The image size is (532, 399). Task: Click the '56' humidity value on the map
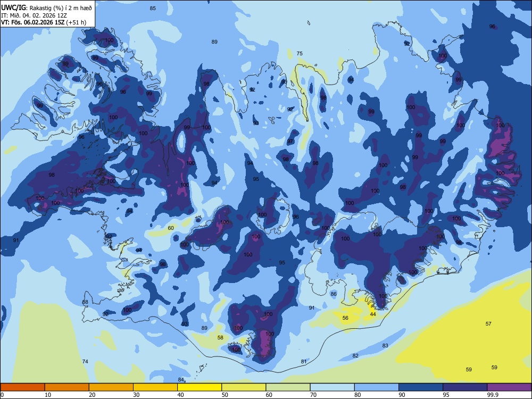point(345,318)
